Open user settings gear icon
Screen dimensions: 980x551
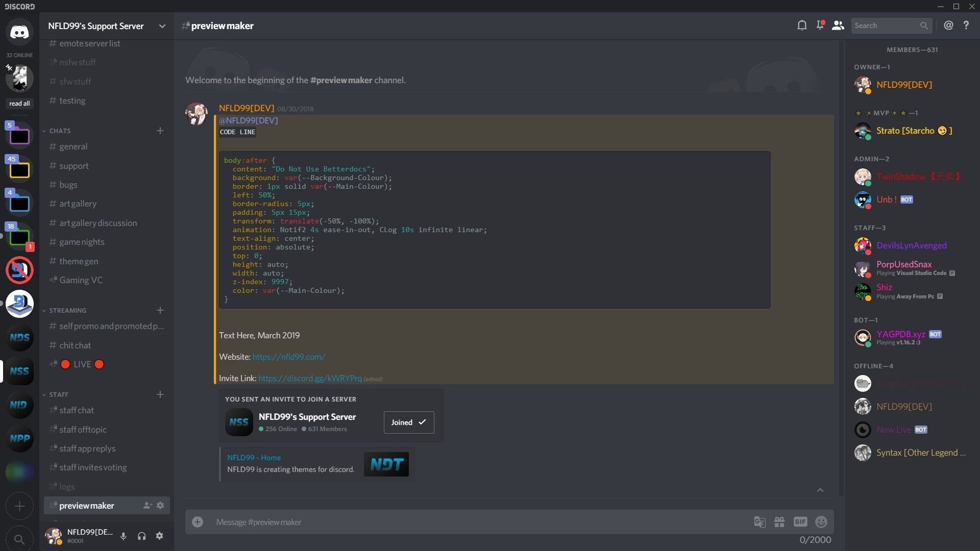point(160,536)
